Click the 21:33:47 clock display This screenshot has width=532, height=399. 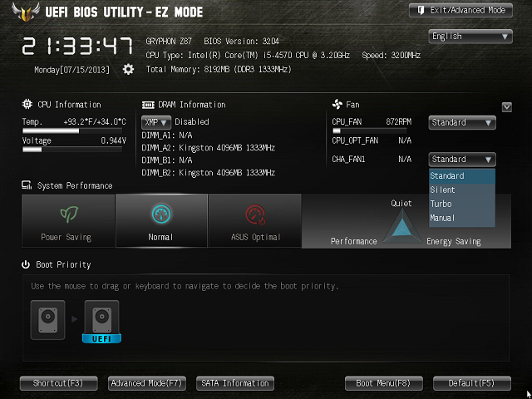(x=77, y=46)
